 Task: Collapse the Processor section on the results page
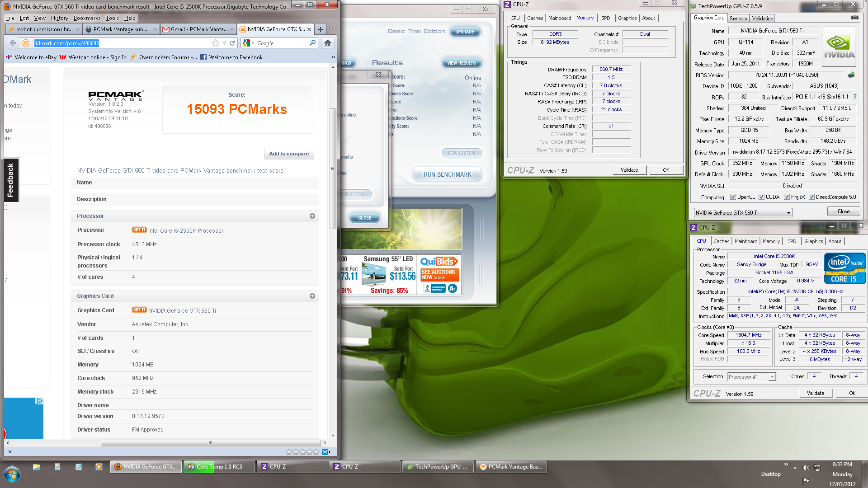[x=312, y=216]
